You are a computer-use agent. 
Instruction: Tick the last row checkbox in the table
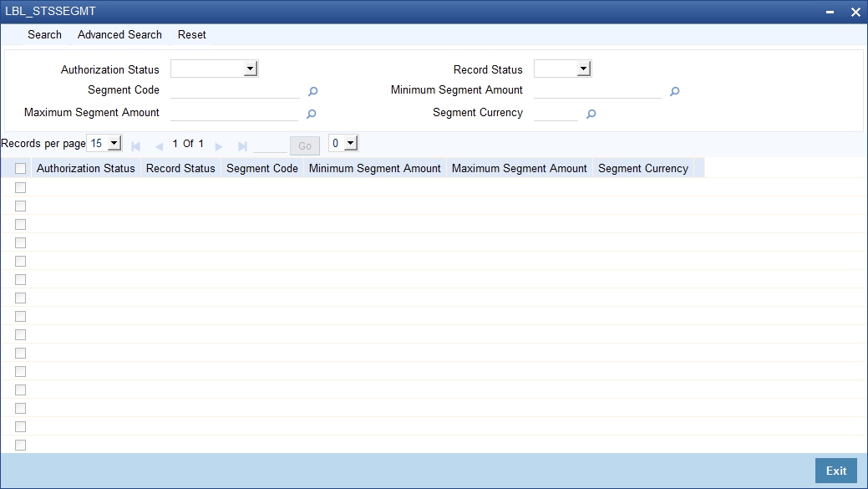(21, 445)
